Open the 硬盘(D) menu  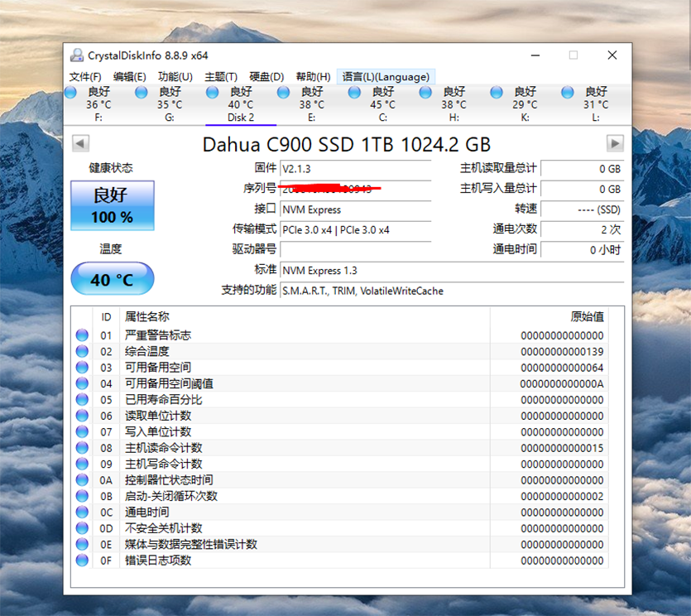[266, 77]
